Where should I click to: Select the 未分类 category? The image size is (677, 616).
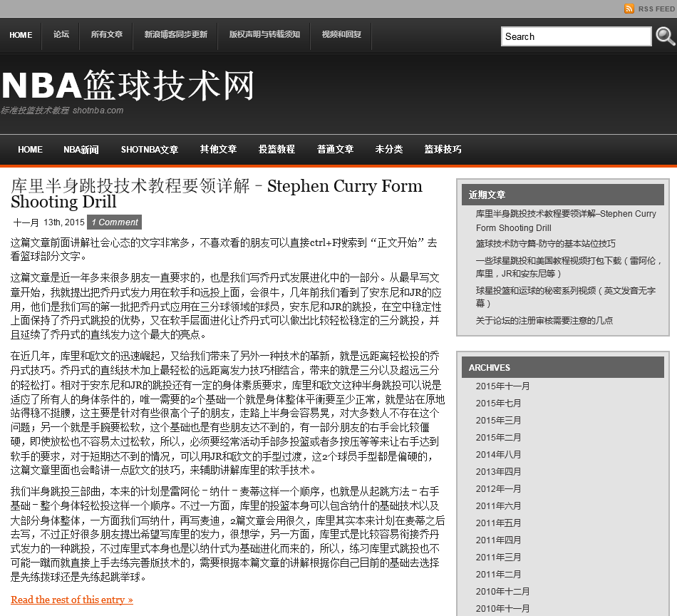(389, 150)
